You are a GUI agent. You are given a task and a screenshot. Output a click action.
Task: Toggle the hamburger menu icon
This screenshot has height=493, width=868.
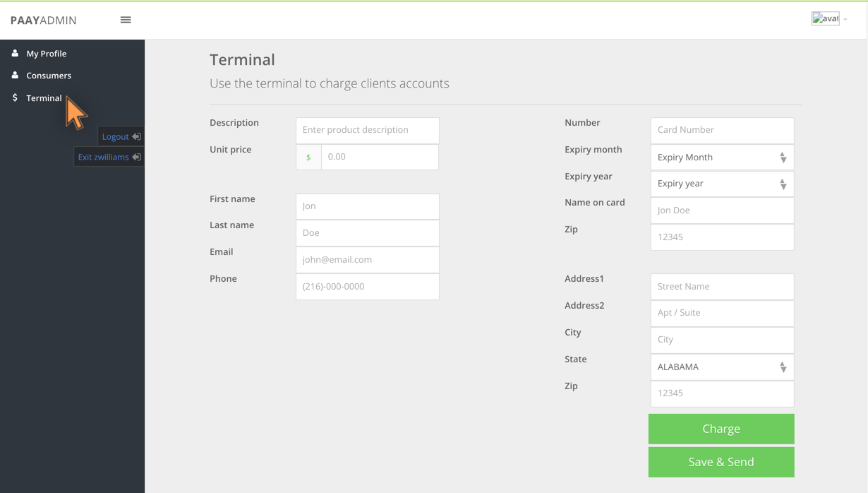[x=126, y=20]
